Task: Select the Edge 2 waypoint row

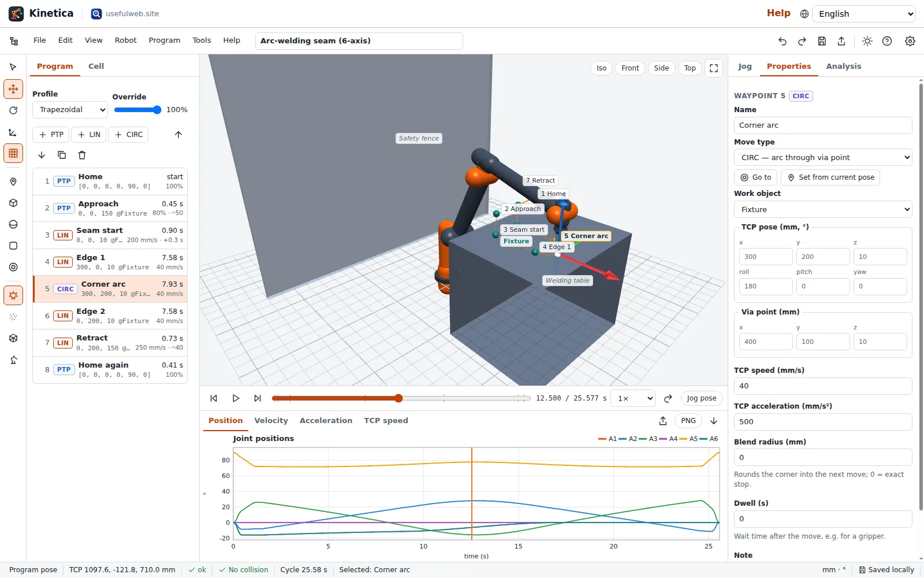Action: pos(110,316)
